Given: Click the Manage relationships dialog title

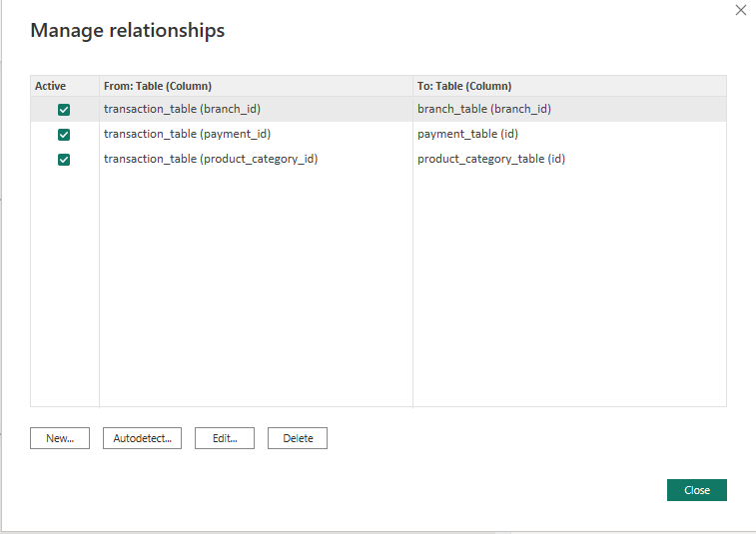Looking at the screenshot, I should pyautogui.click(x=128, y=30).
